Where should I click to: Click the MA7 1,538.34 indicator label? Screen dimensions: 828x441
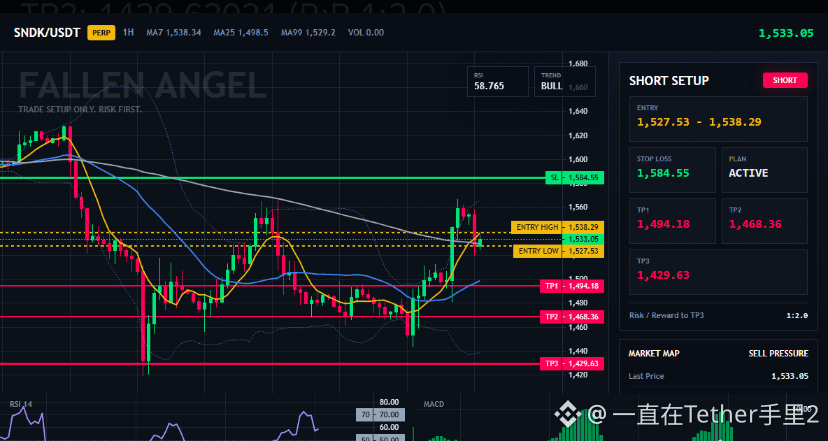174,33
